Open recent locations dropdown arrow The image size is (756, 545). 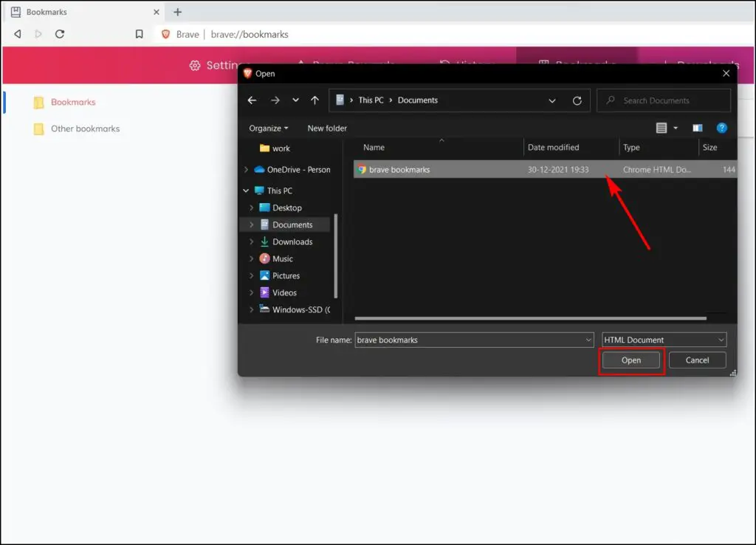295,100
